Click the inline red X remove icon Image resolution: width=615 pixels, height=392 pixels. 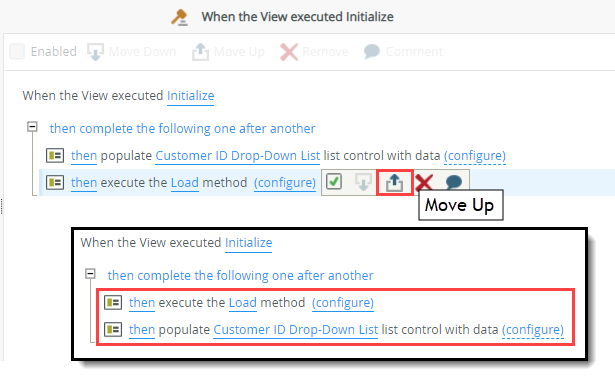click(424, 182)
